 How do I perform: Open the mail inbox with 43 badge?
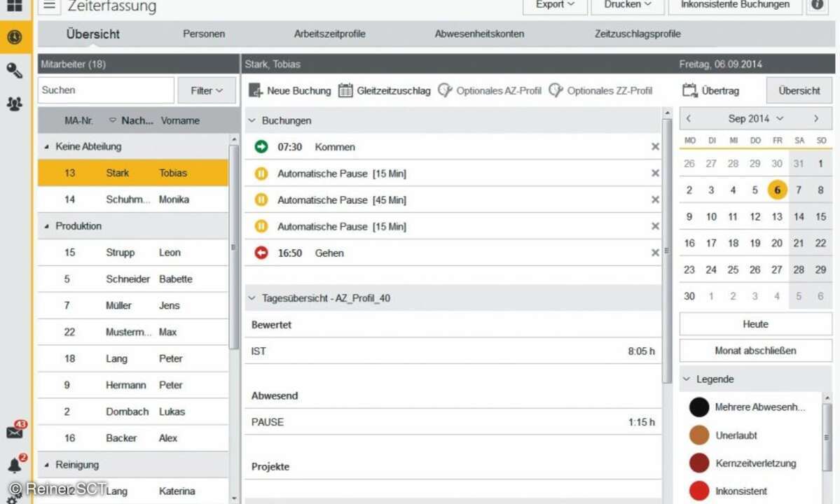tap(15, 432)
